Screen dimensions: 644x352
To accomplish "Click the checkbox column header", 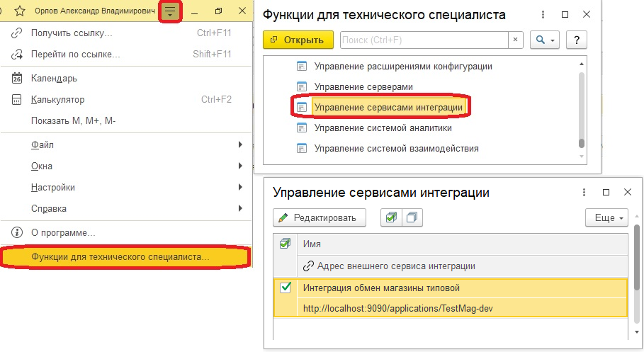I will [286, 244].
